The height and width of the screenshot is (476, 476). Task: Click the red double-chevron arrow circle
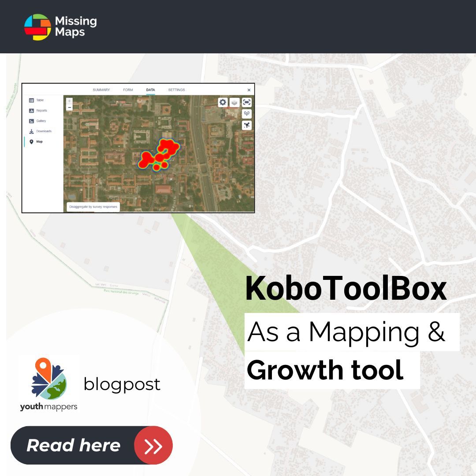click(x=153, y=445)
